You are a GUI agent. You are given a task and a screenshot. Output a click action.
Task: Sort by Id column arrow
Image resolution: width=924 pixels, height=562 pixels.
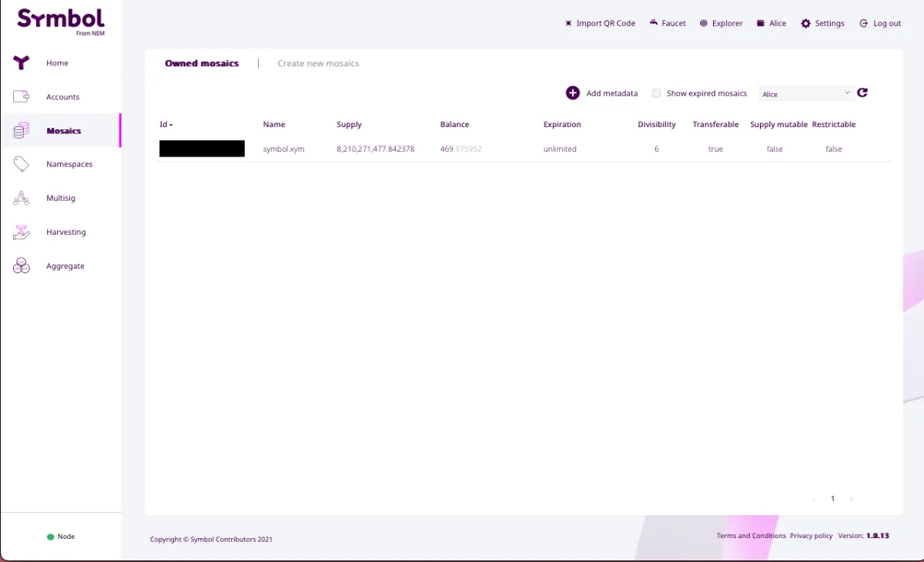171,125
